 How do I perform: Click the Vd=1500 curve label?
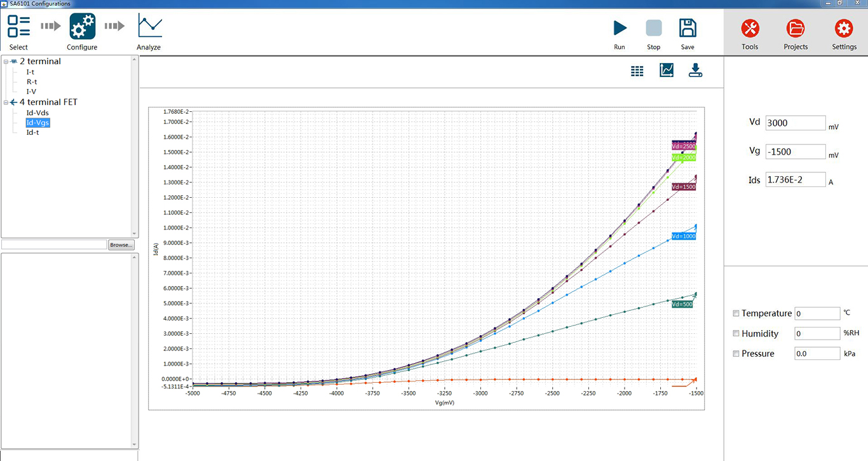[x=684, y=187]
